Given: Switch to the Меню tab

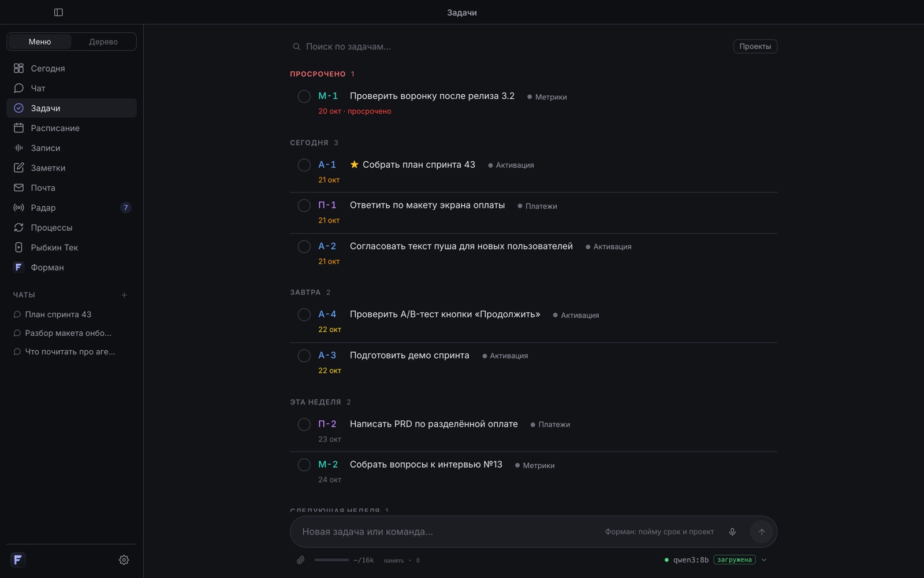Looking at the screenshot, I should click(40, 42).
